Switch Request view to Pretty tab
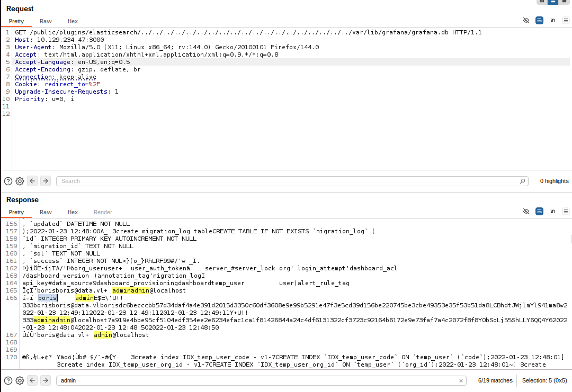This screenshot has height=392, width=572. coord(16,21)
